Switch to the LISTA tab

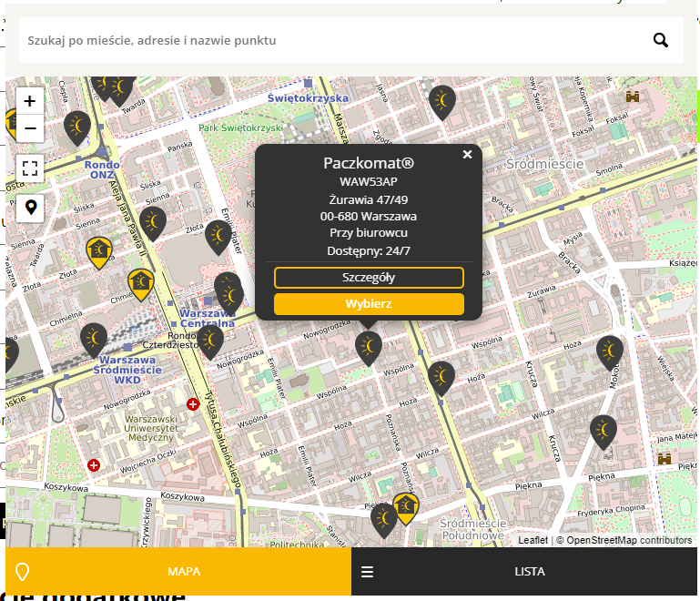[x=524, y=571]
